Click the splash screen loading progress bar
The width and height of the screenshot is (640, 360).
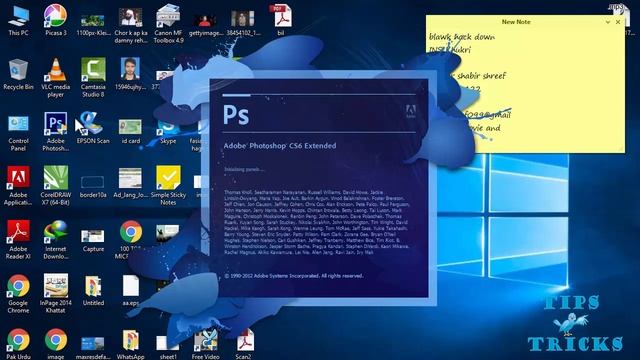tap(319, 95)
